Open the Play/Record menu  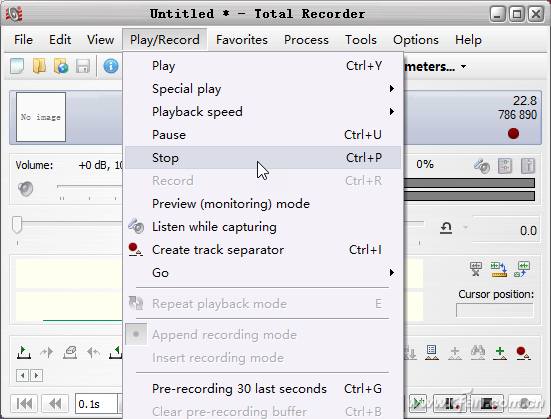164,40
